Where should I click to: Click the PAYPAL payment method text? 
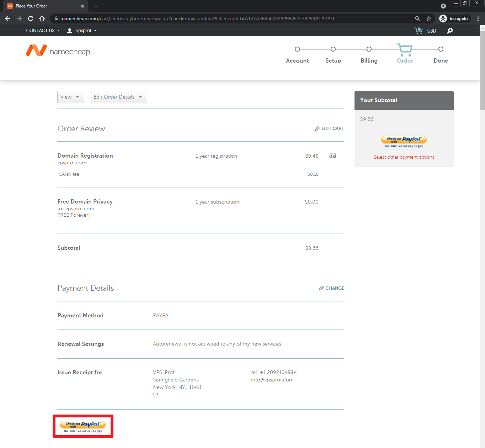click(x=162, y=316)
